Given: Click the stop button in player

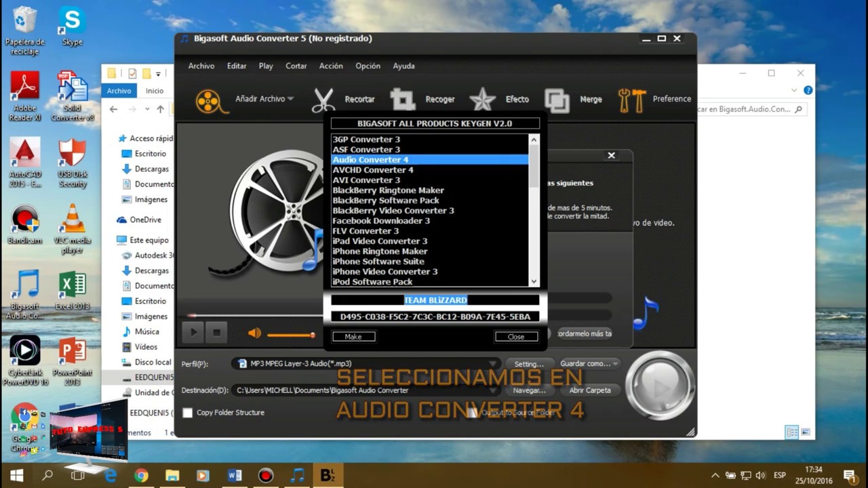Looking at the screenshot, I should click(216, 333).
